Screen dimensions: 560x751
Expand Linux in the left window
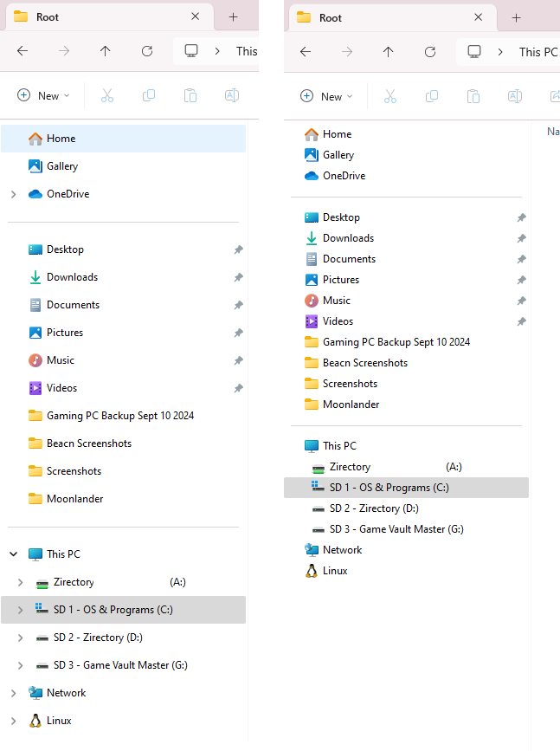[13, 721]
